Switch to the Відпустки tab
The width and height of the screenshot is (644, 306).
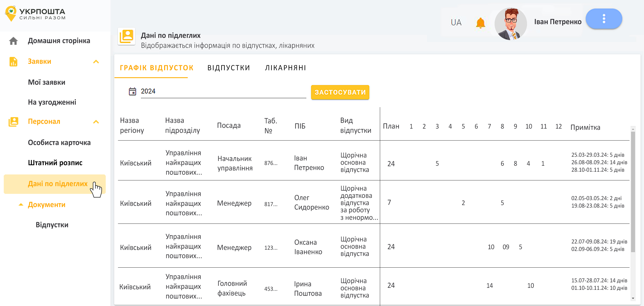pyautogui.click(x=228, y=68)
